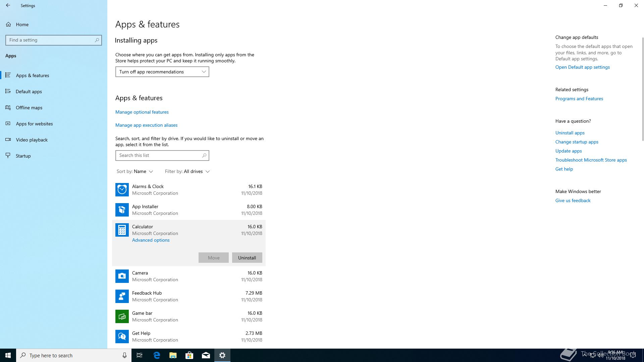The width and height of the screenshot is (644, 362).
Task: Open the Filter by All drives dropdown
Action: pos(187,172)
